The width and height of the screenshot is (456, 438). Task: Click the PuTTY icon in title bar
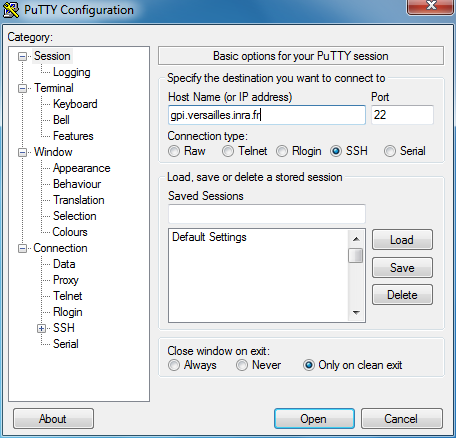coord(11,10)
